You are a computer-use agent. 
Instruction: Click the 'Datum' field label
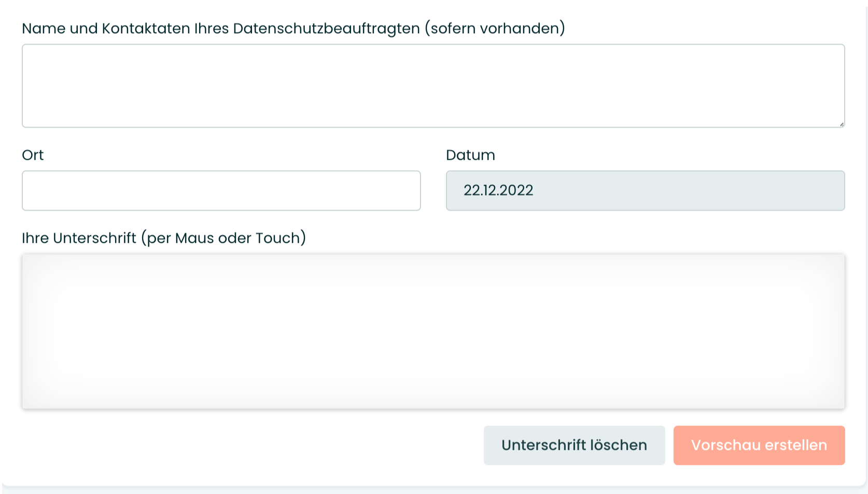(x=470, y=155)
